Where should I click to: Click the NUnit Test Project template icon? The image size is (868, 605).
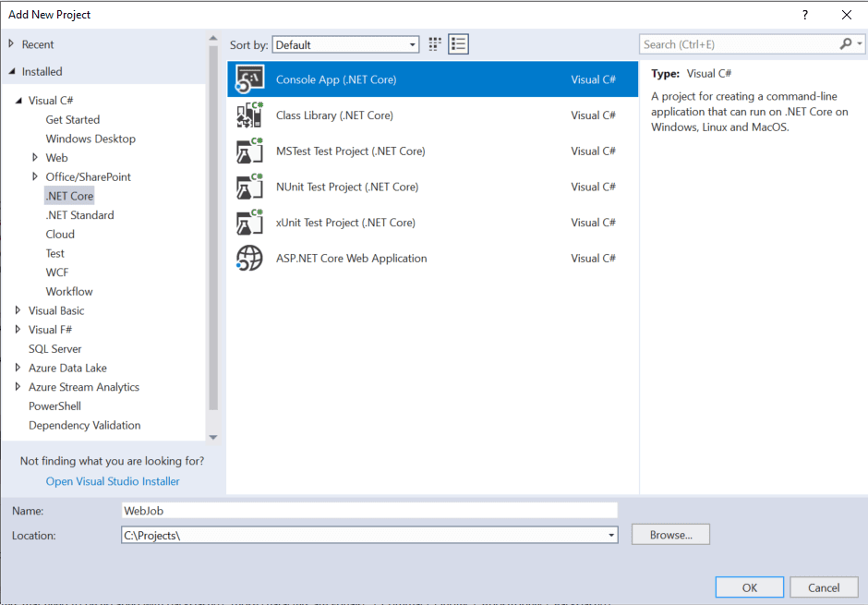pos(249,187)
